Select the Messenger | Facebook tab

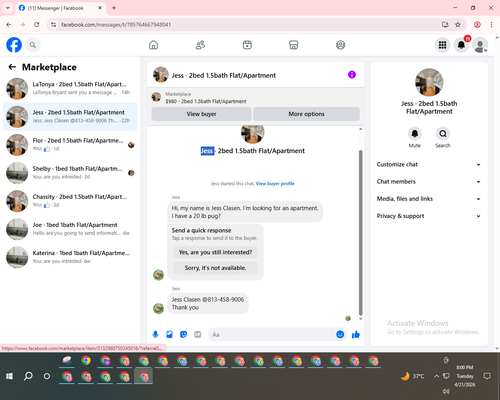tap(60, 8)
